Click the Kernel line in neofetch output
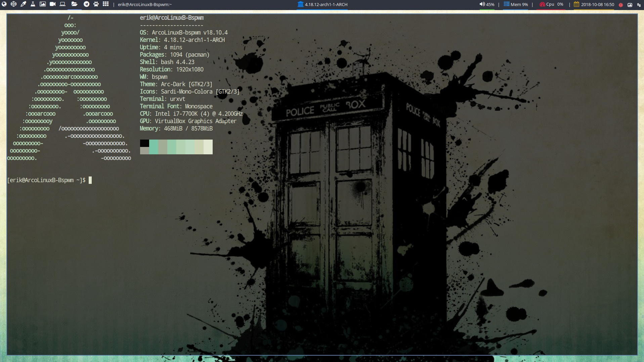This screenshot has height=362, width=644. 182,40
